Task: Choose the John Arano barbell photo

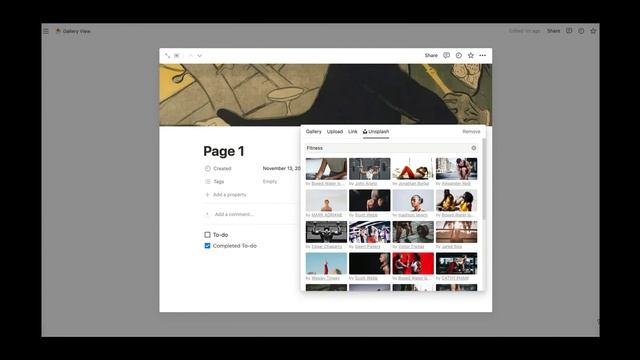Action: coord(369,169)
